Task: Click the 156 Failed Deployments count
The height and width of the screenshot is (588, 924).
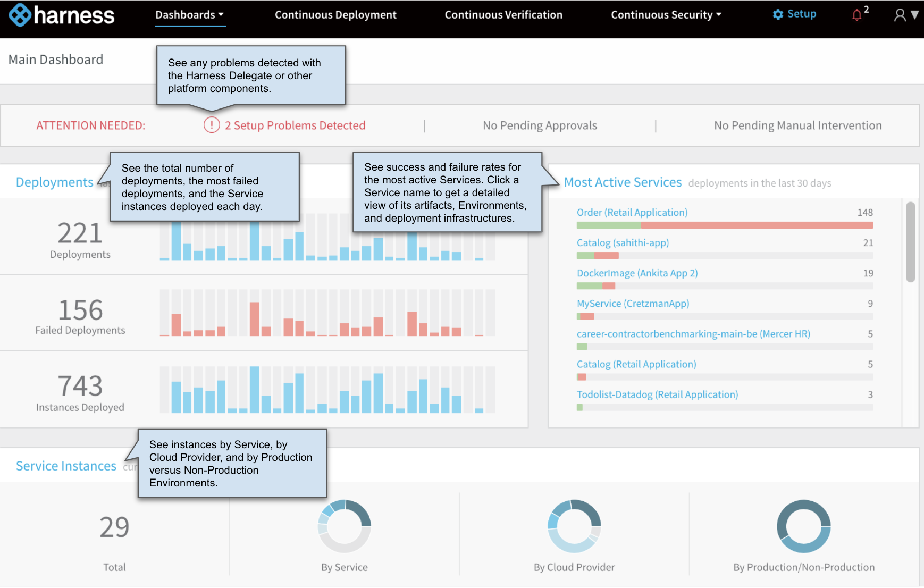Action: click(80, 310)
